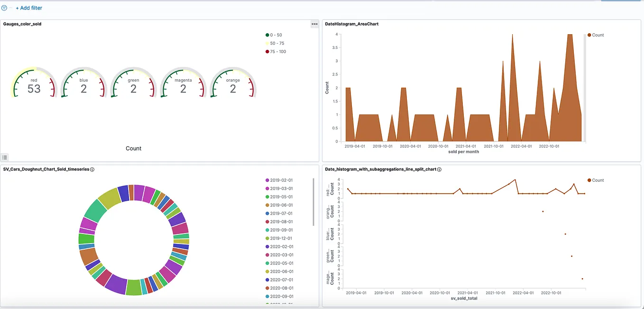Viewport: 644px width, 309px height.
Task: Click the legend list icon below the gauges panel
Action: pyautogui.click(x=5, y=157)
